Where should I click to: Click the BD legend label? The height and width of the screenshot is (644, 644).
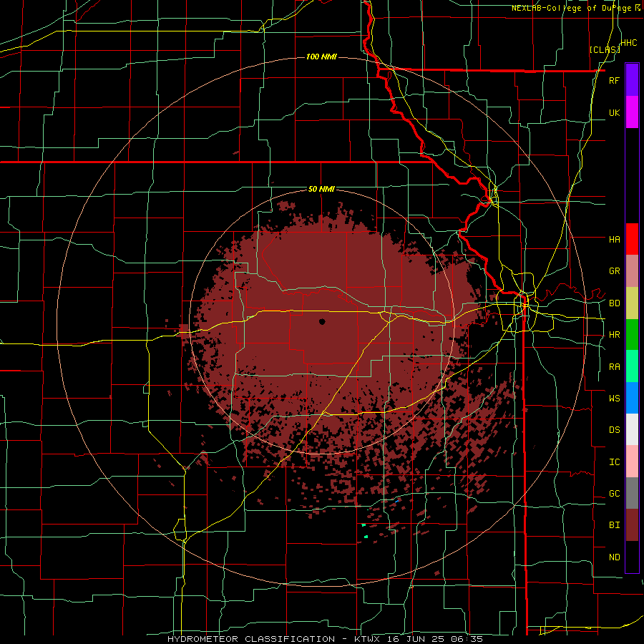click(614, 303)
